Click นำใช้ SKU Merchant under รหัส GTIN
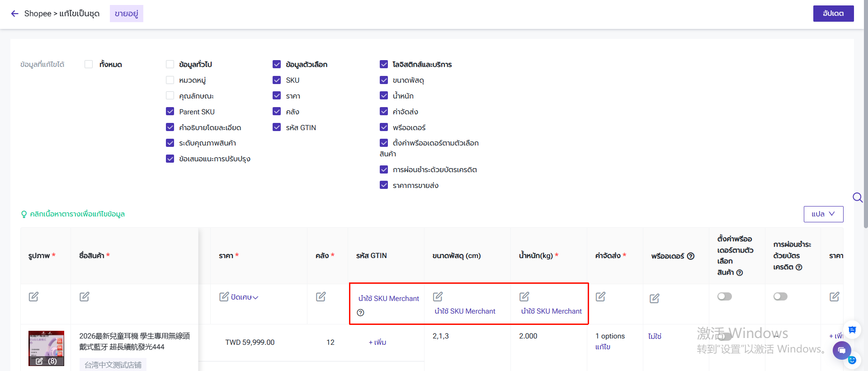Screen dimensions: 868x371 [x=388, y=299]
